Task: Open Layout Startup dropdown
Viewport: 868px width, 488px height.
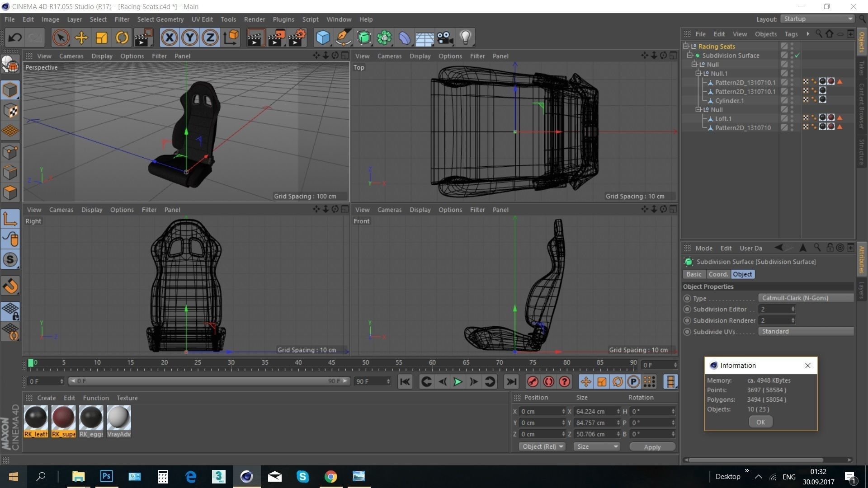Action: click(817, 19)
